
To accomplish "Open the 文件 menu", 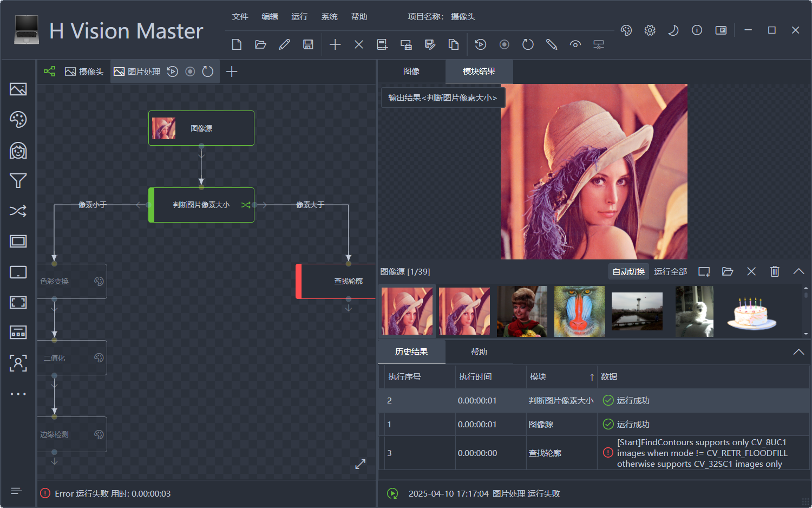I will click(240, 16).
